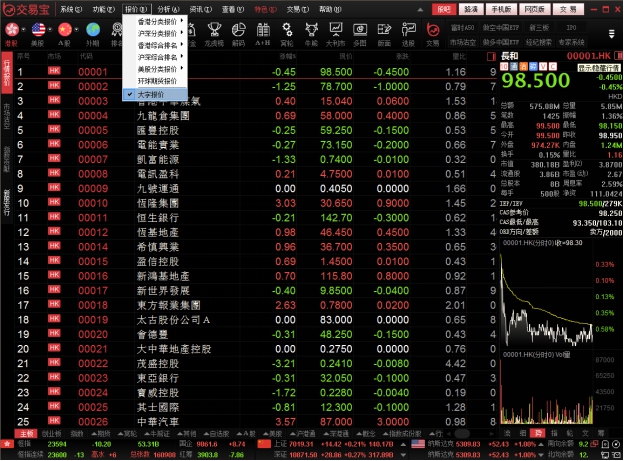Image resolution: width=624 pixels, height=461 pixels.
Task: Expand the 香港分类报价 submenu
Action: point(160,20)
